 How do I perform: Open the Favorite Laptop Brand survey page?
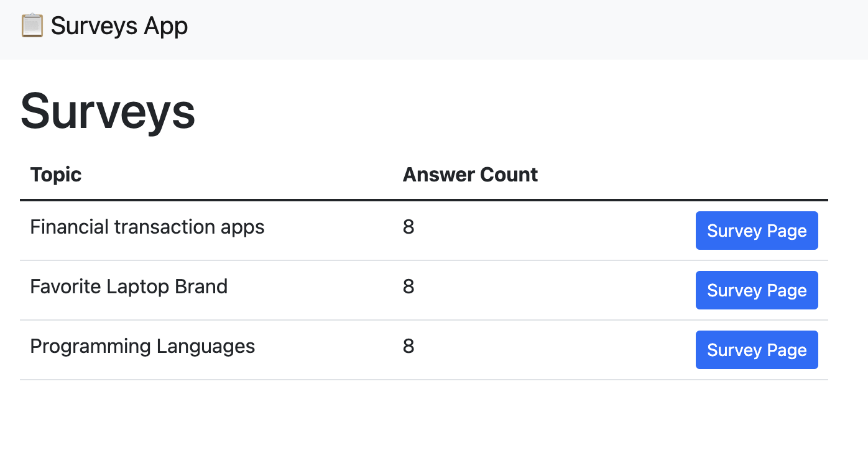pos(756,290)
